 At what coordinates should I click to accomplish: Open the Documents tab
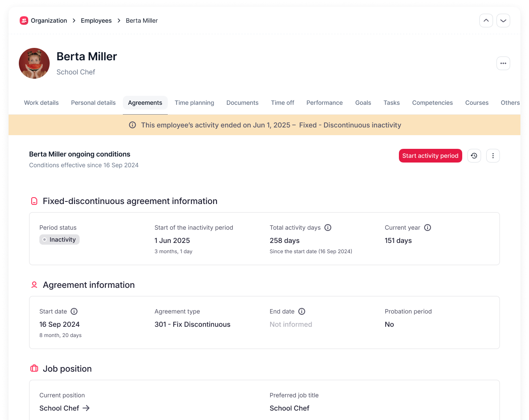point(242,103)
